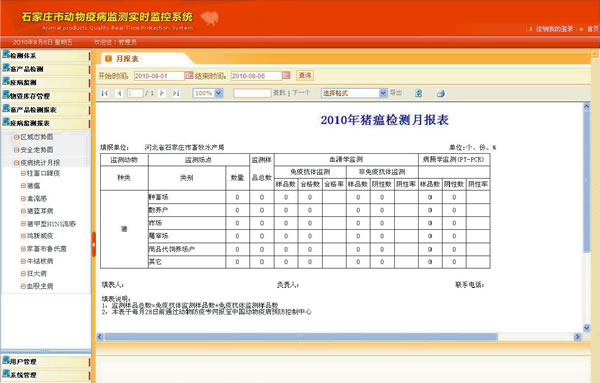
Task: Select 猪蓝耳病 report in the tree
Action: click(x=40, y=211)
